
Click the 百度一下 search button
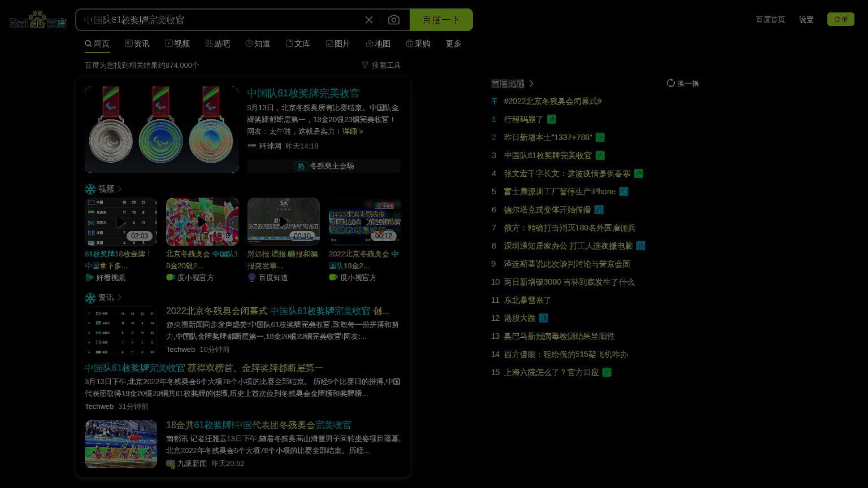pos(441,20)
